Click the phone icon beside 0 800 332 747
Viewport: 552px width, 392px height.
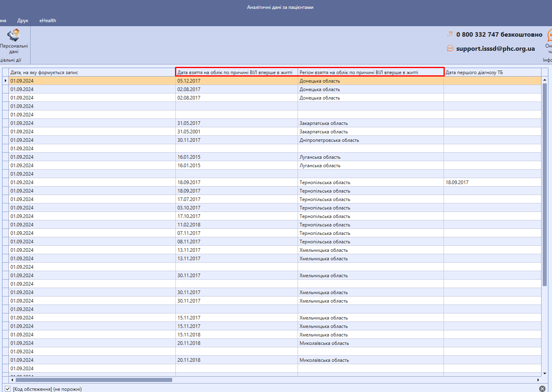450,34
